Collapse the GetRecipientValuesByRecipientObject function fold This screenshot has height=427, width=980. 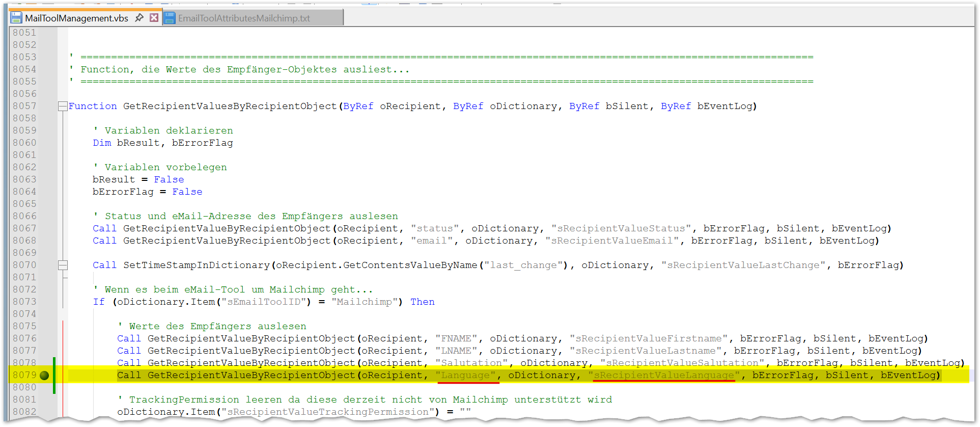point(63,106)
